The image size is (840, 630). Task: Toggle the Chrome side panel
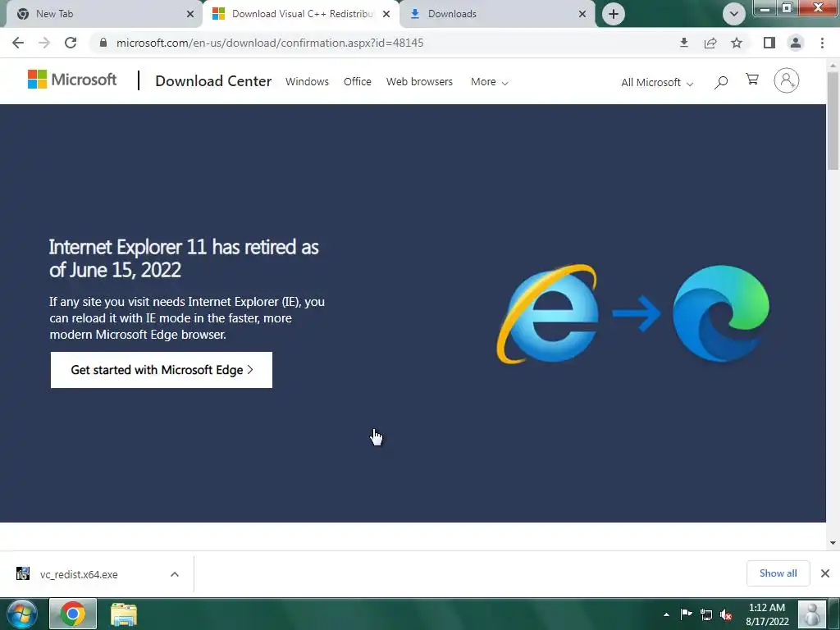[x=769, y=43]
